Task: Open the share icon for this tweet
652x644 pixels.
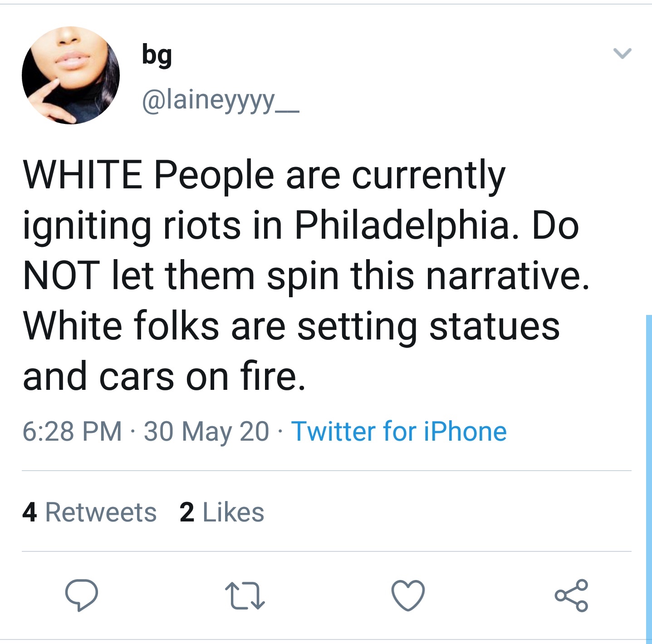Action: [571, 595]
